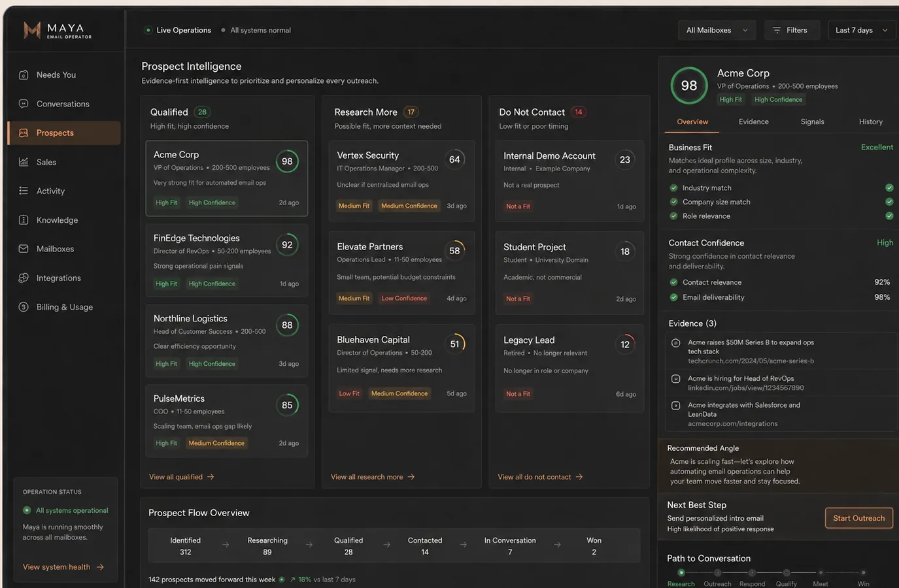
Task: Open View all qualified link
Action: (x=182, y=477)
